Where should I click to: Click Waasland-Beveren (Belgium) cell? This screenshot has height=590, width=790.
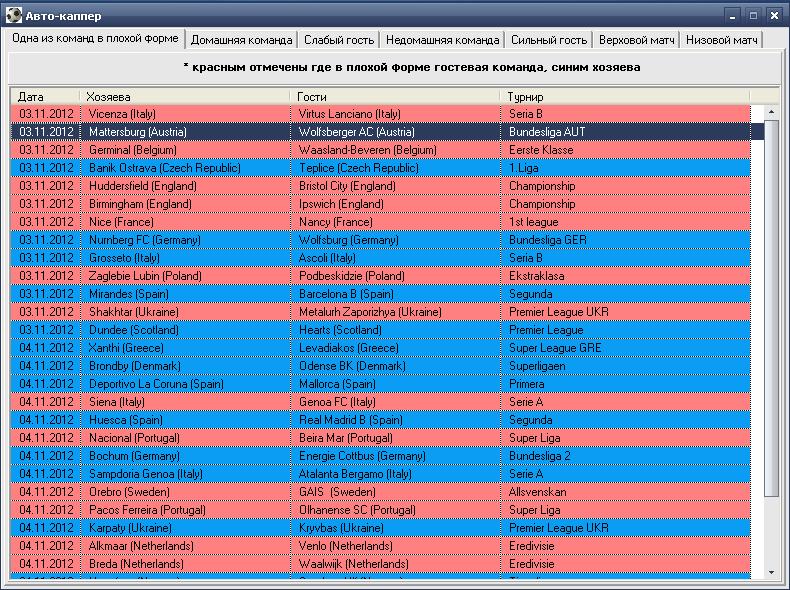click(x=396, y=150)
